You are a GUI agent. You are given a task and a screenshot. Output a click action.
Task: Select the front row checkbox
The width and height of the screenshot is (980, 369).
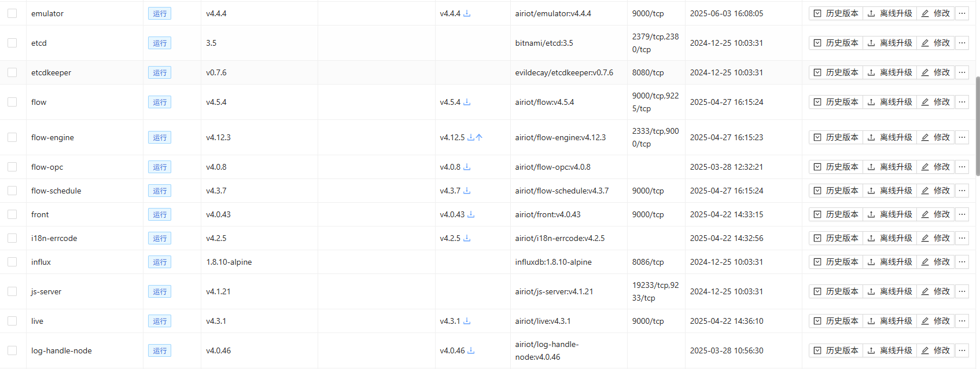click(12, 214)
